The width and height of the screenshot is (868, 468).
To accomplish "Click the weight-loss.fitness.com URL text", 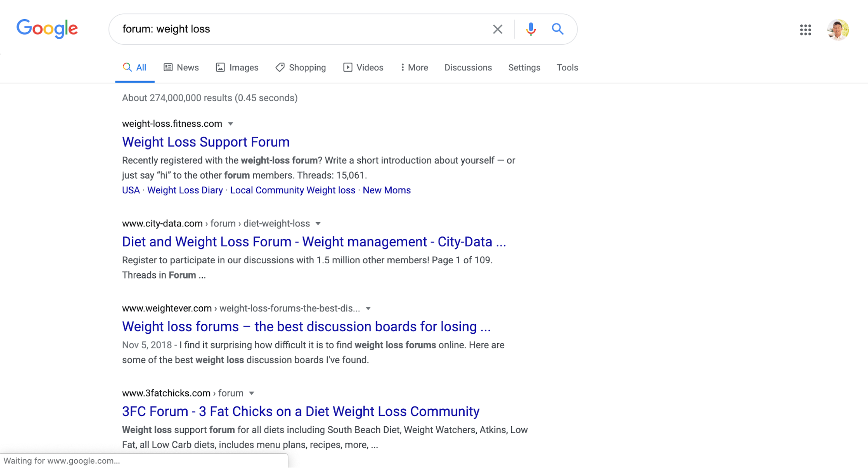I will coord(172,124).
